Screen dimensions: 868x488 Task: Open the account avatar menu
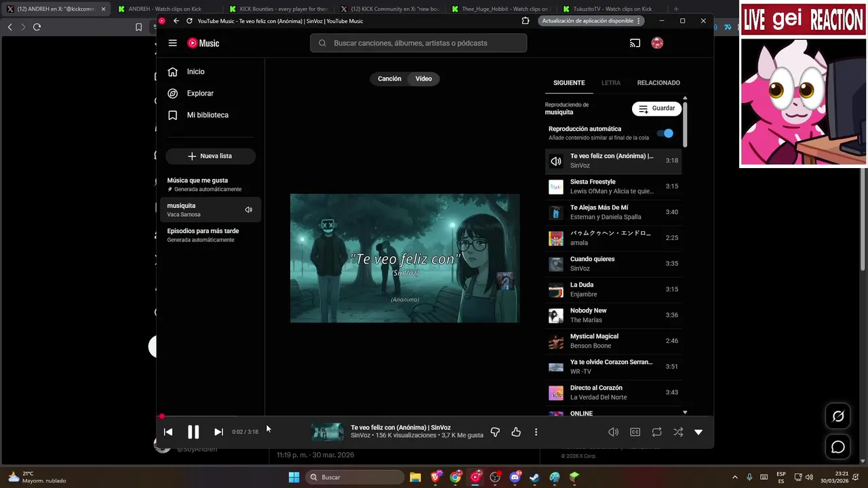point(657,43)
